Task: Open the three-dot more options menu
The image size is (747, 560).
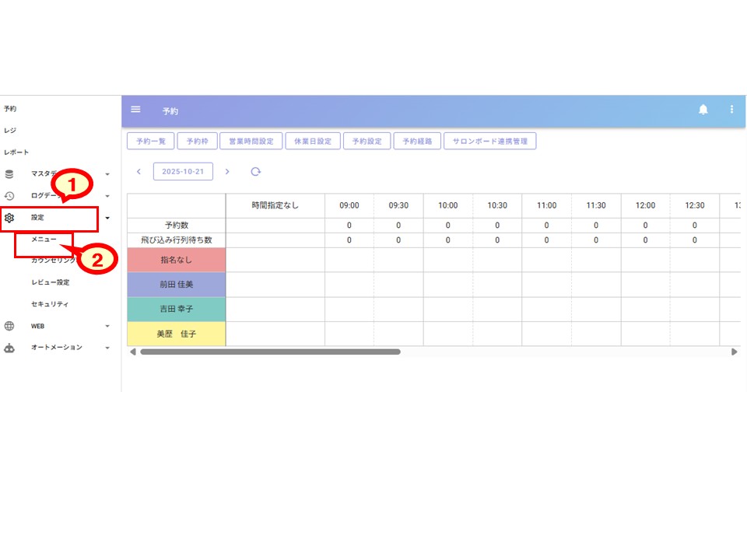Action: 731,110
